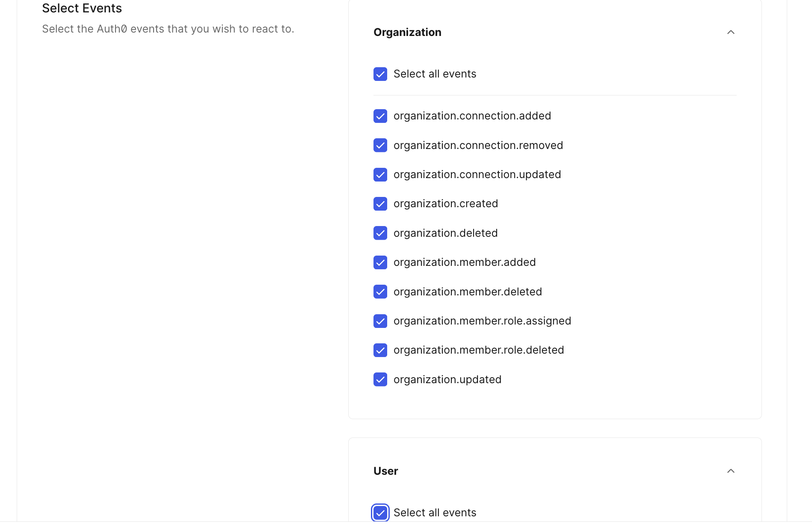Image resolution: width=812 pixels, height=524 pixels.
Task: Toggle organization.member.role.deleted checkbox
Action: pos(380,350)
